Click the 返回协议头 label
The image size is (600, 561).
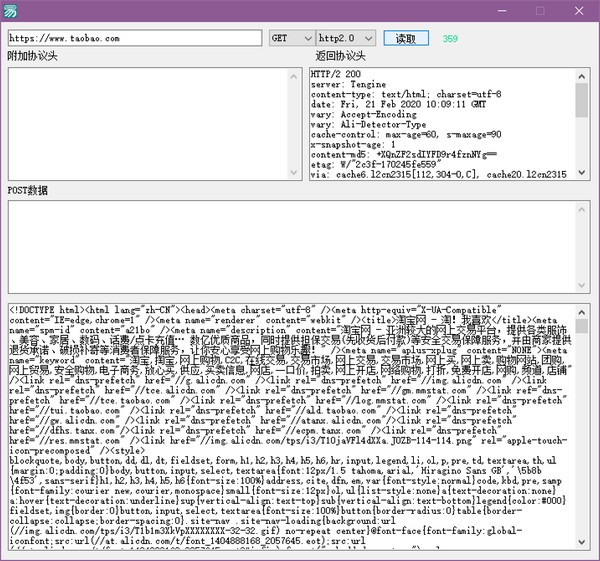(340, 57)
